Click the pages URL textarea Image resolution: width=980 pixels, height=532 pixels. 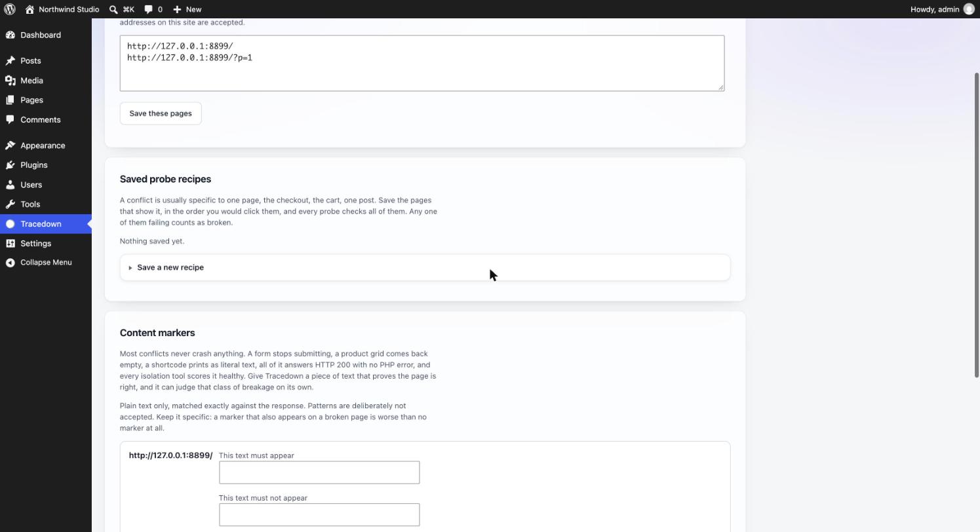(x=422, y=63)
